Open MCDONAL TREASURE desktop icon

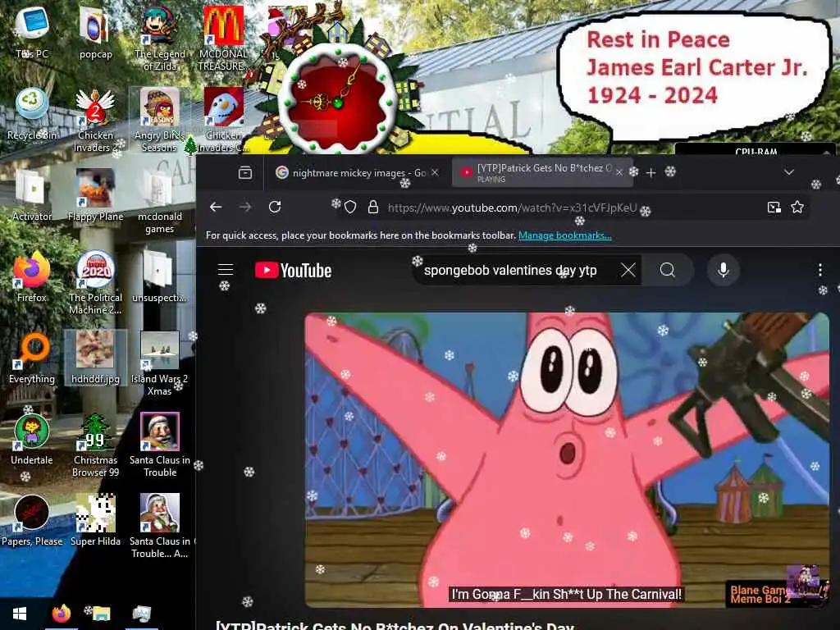click(223, 39)
